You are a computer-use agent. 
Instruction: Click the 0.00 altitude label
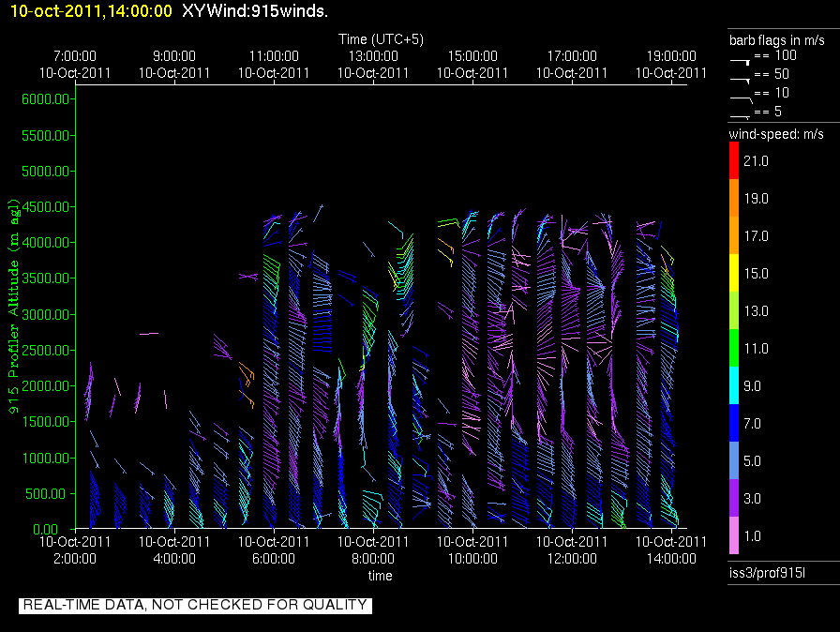46,530
